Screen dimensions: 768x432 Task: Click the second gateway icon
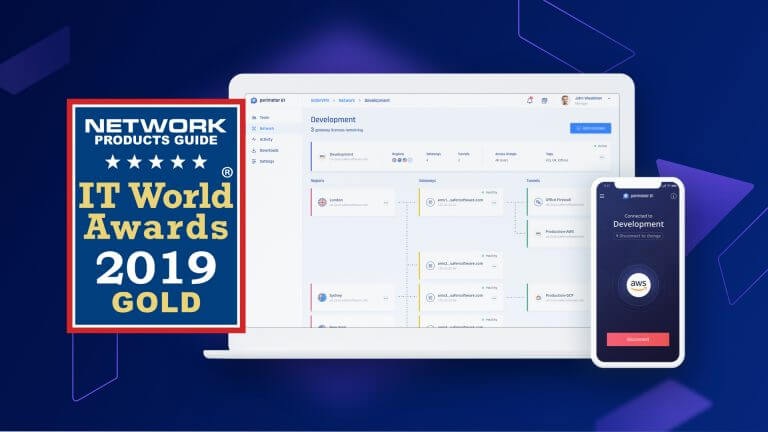click(x=430, y=265)
